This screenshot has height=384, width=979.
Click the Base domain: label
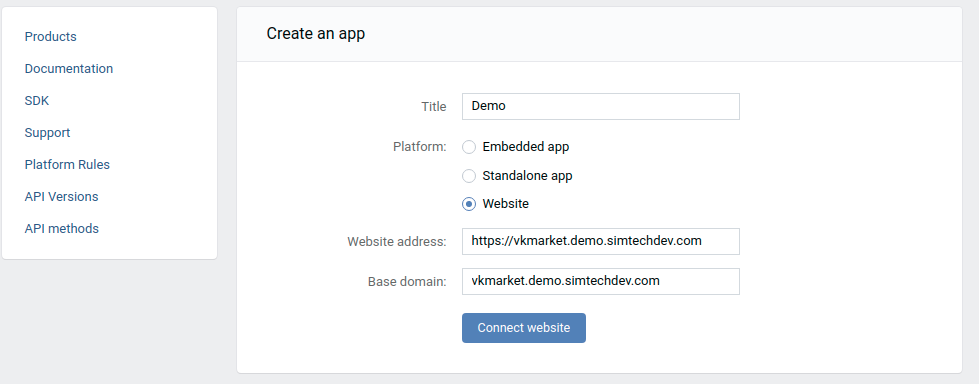(407, 282)
